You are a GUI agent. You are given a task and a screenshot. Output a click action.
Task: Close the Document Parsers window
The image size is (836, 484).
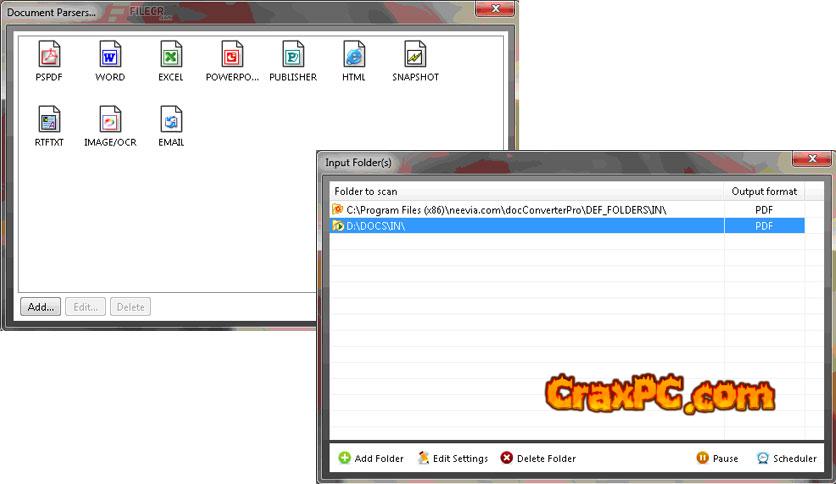pyautogui.click(x=495, y=9)
